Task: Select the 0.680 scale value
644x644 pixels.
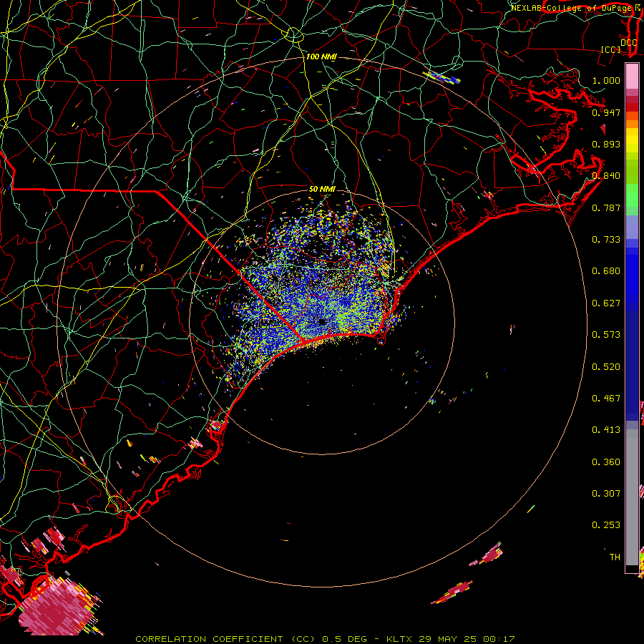Action: [x=606, y=271]
